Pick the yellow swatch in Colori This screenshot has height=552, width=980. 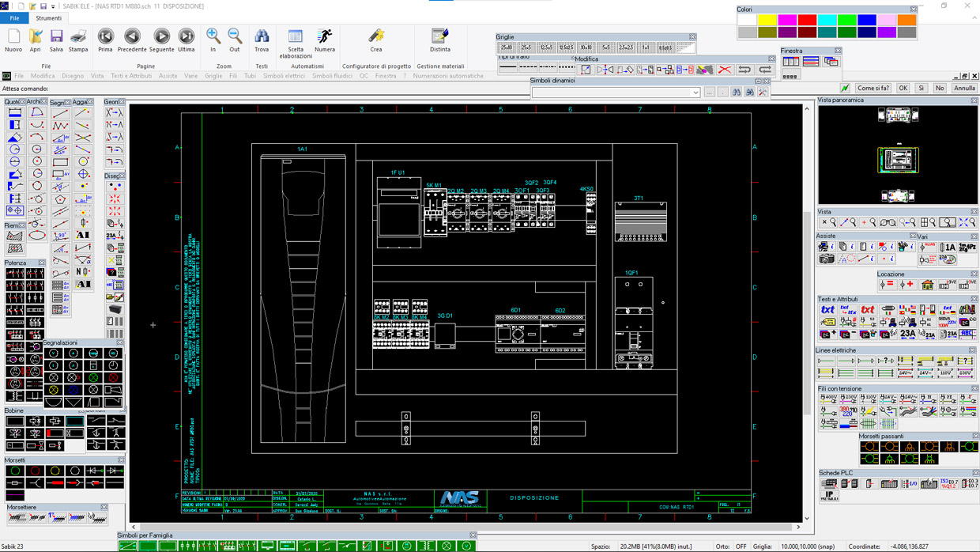tap(767, 20)
